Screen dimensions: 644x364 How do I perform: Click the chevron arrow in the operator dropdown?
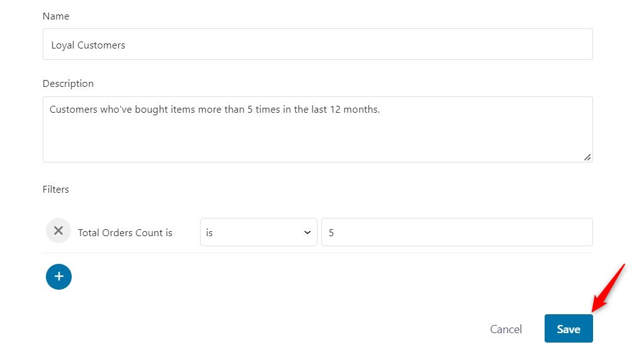307,232
